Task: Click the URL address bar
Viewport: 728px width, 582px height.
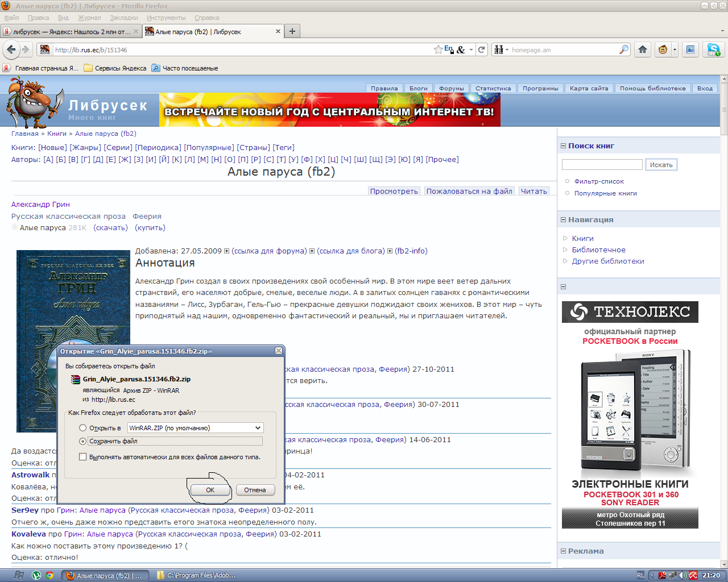Action: tap(242, 50)
